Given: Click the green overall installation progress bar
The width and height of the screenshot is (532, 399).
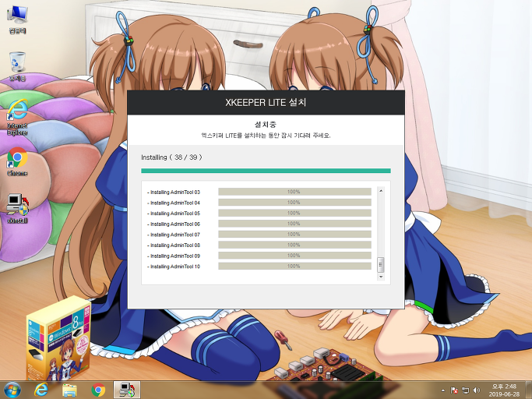Looking at the screenshot, I should [x=266, y=171].
